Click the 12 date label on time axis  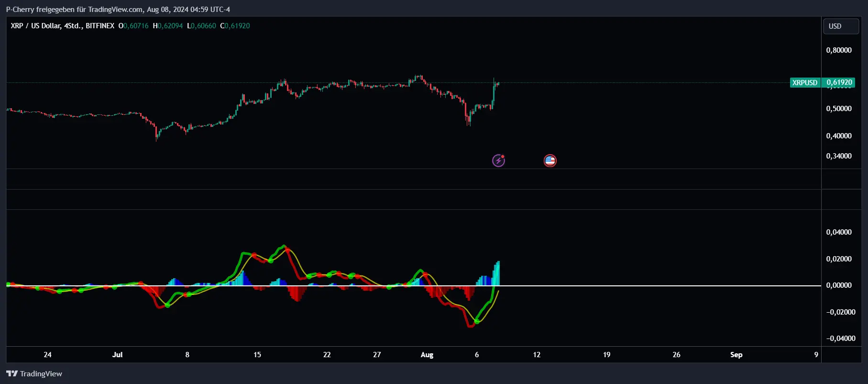tap(537, 355)
